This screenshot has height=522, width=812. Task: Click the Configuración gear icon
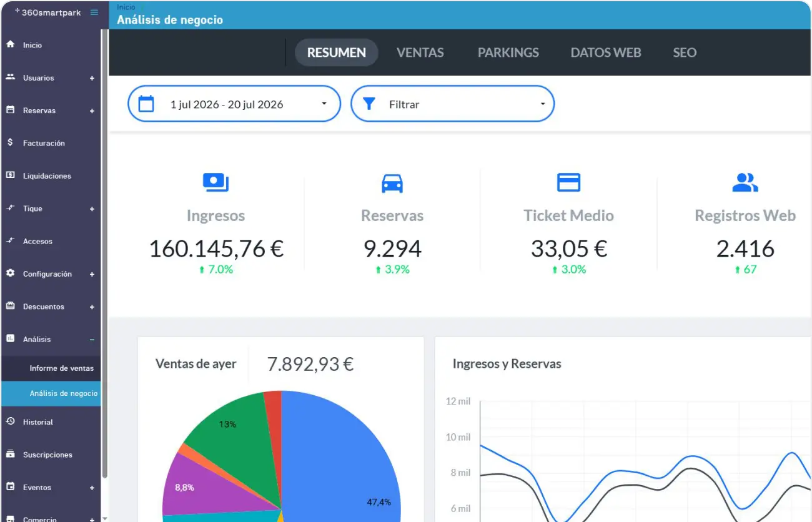tap(10, 273)
